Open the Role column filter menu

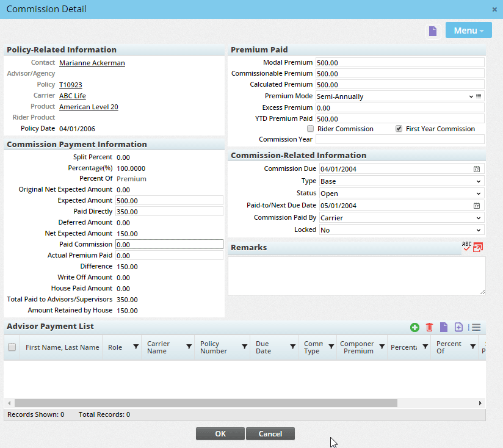coord(136,347)
